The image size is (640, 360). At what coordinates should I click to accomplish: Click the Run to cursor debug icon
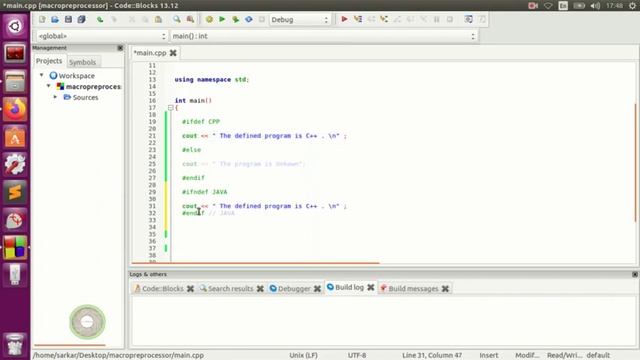coord(358,19)
